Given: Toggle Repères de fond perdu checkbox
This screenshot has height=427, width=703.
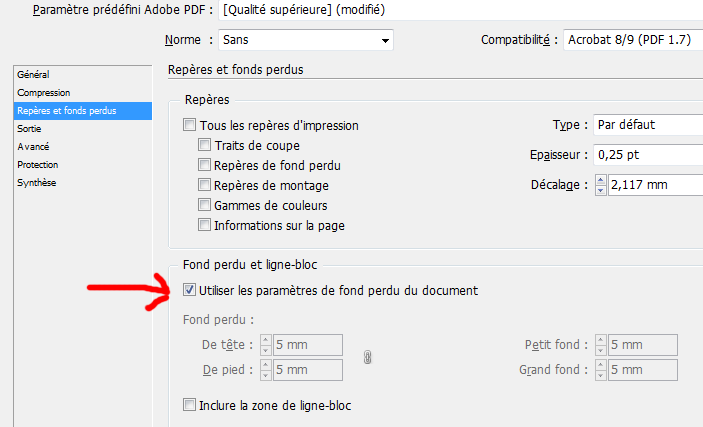Looking at the screenshot, I should (204, 165).
